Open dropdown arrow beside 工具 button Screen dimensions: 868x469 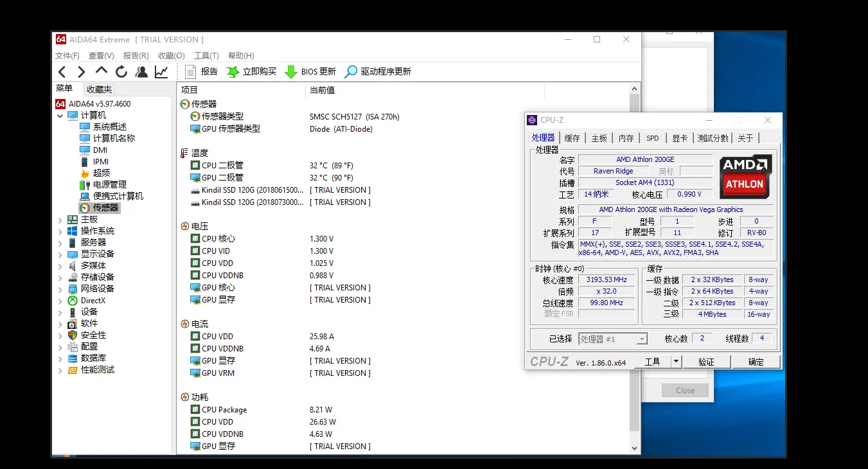click(x=675, y=362)
